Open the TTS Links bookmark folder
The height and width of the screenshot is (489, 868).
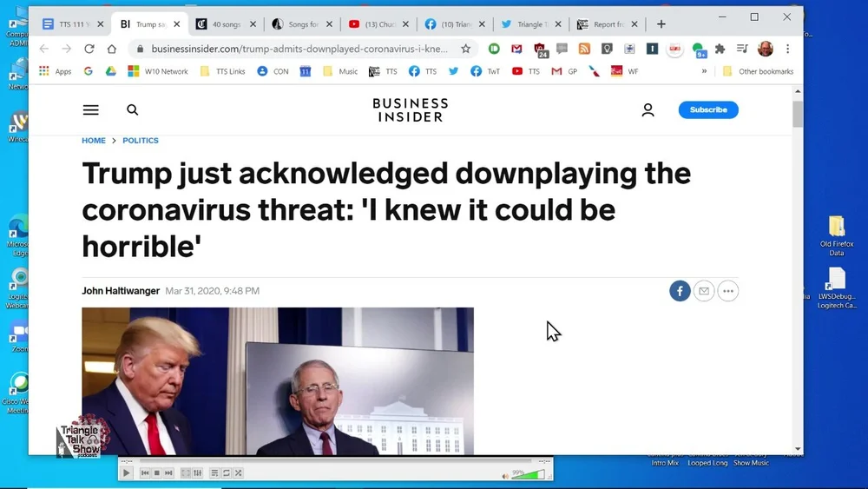(222, 71)
